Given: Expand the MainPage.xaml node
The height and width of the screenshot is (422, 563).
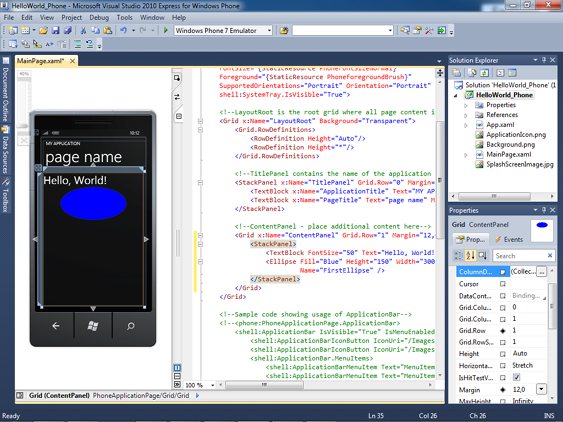Looking at the screenshot, I should click(466, 155).
